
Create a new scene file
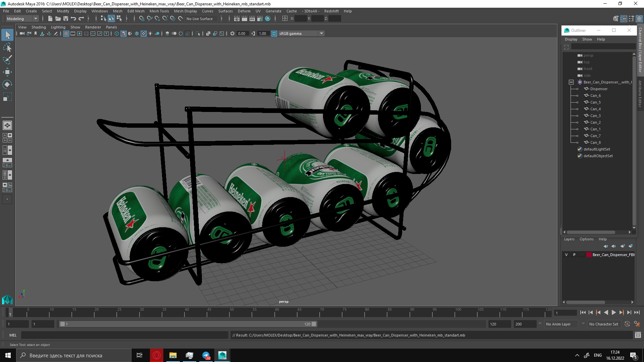point(50,19)
